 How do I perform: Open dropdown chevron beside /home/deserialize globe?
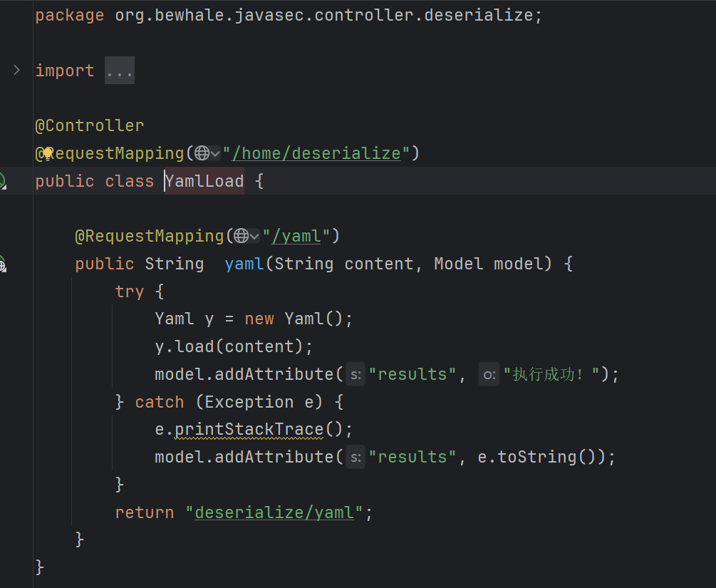tap(215, 154)
